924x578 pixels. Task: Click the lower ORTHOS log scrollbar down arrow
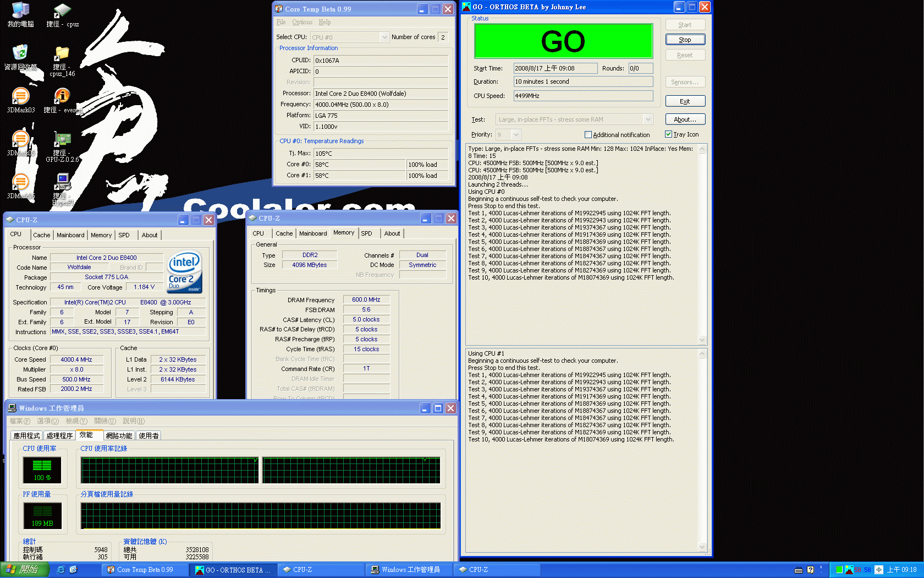(x=702, y=547)
